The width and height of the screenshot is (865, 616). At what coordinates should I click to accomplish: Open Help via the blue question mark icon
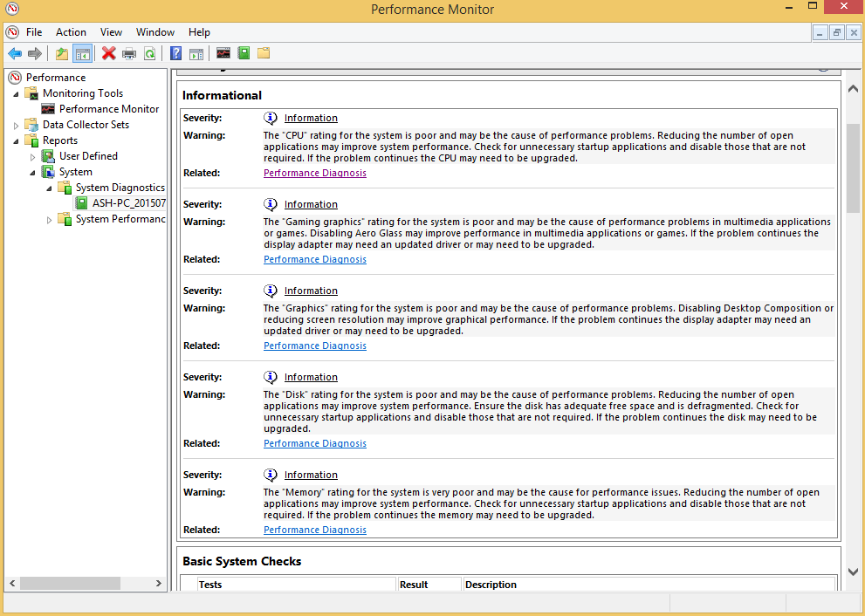pyautogui.click(x=176, y=54)
